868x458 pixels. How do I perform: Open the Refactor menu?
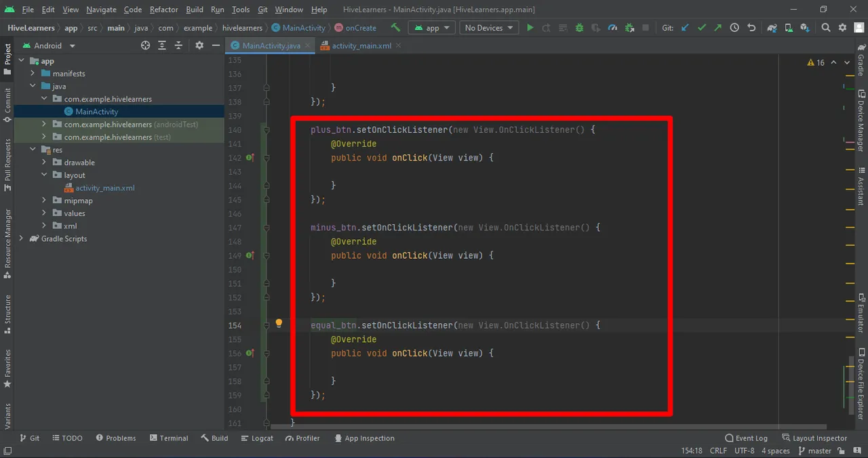pyautogui.click(x=163, y=9)
